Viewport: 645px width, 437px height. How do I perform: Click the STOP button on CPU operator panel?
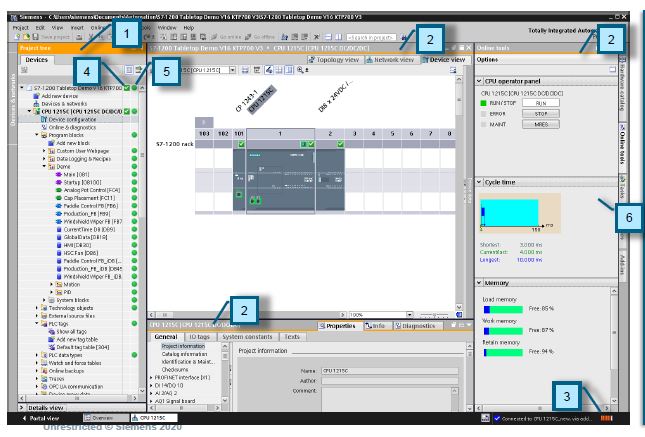click(541, 114)
